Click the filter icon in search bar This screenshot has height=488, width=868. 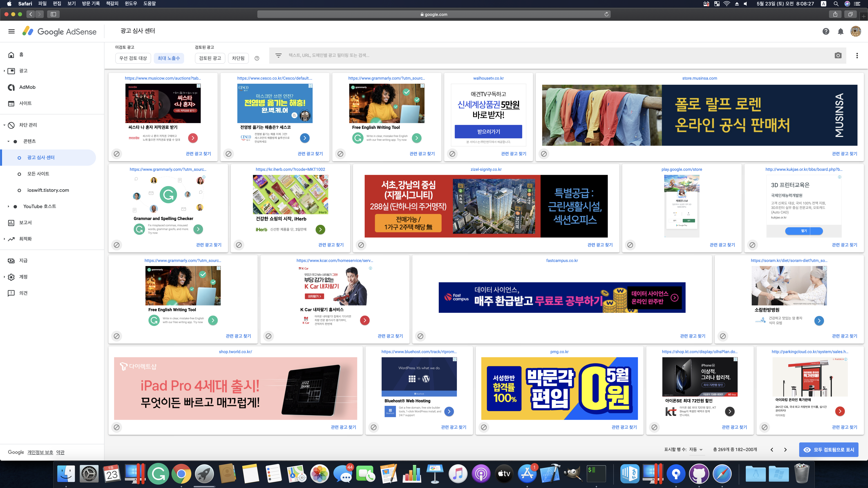pos(278,56)
